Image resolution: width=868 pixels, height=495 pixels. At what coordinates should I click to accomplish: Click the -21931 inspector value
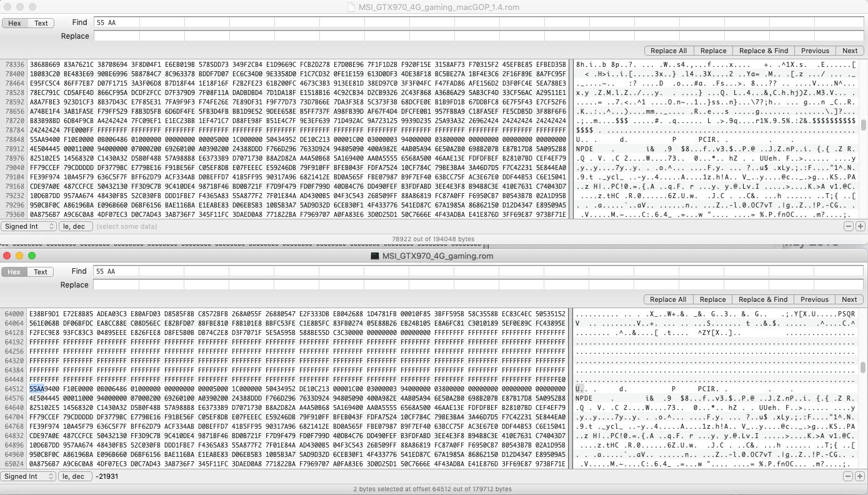tap(107, 476)
